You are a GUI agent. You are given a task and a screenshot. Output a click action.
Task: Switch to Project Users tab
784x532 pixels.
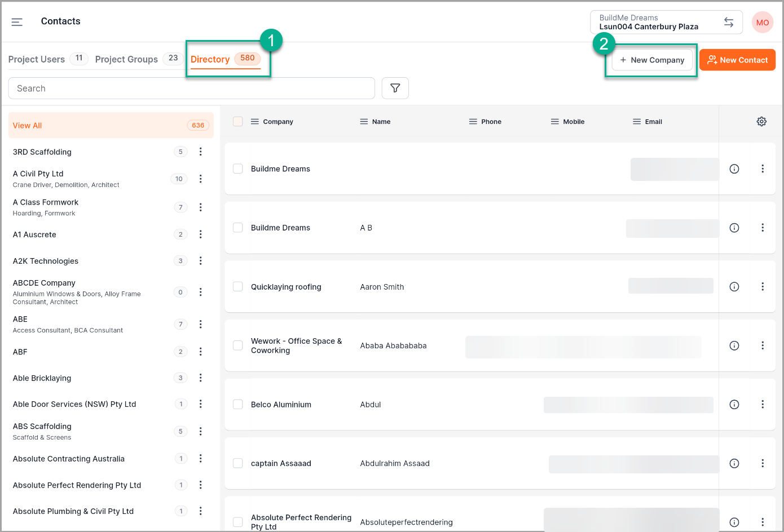pyautogui.click(x=37, y=59)
